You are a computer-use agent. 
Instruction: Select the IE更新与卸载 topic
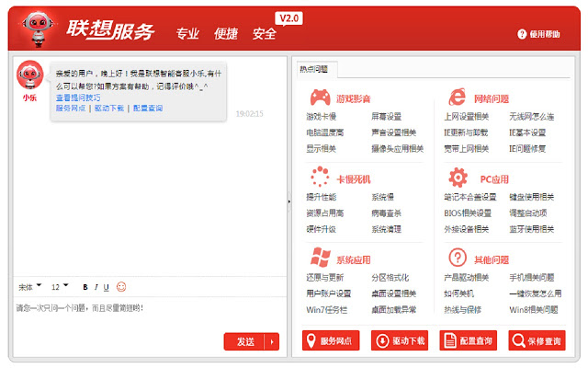pyautogui.click(x=466, y=132)
